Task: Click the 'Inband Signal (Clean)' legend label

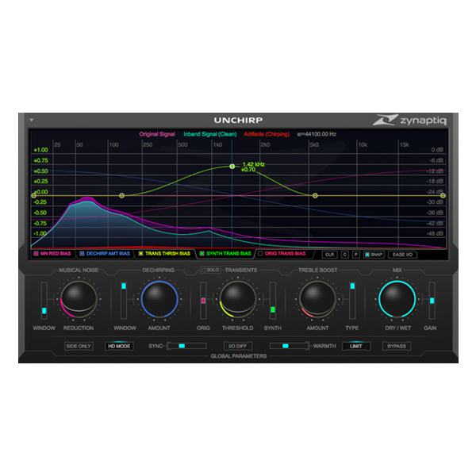Action: click(209, 134)
